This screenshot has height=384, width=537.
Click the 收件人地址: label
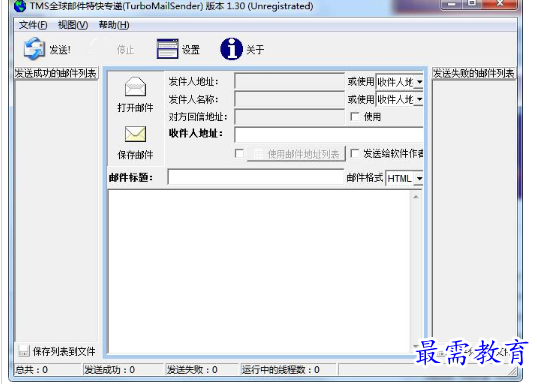click(x=196, y=133)
